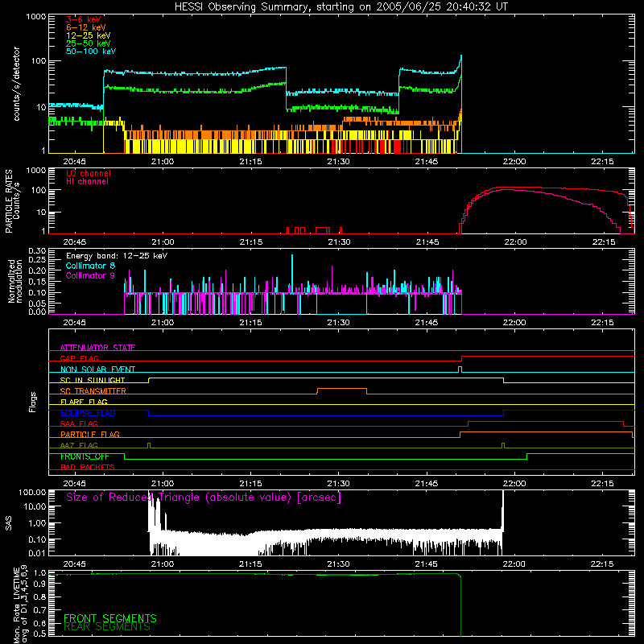Select the green 25-50 keV legend entry

click(x=89, y=43)
